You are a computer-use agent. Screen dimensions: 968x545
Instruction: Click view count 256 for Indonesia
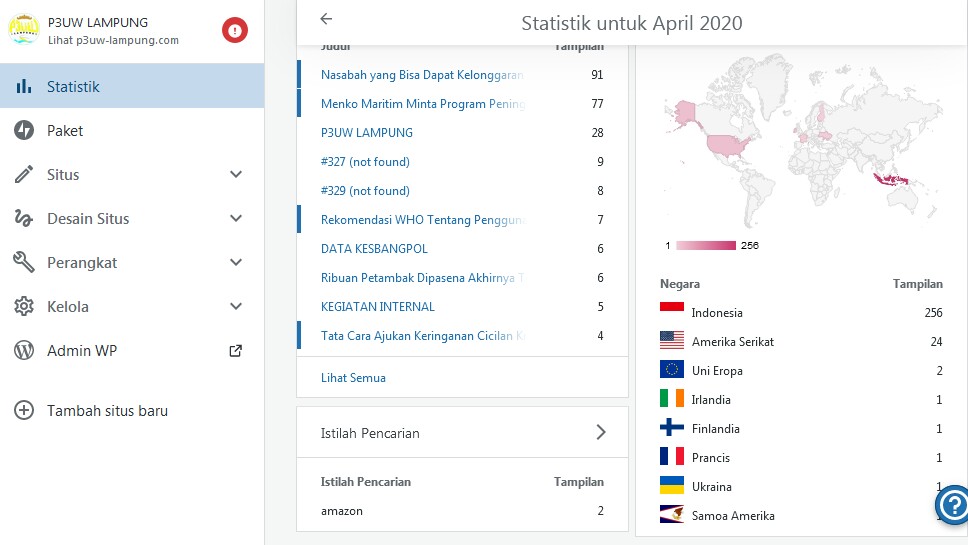pos(933,312)
